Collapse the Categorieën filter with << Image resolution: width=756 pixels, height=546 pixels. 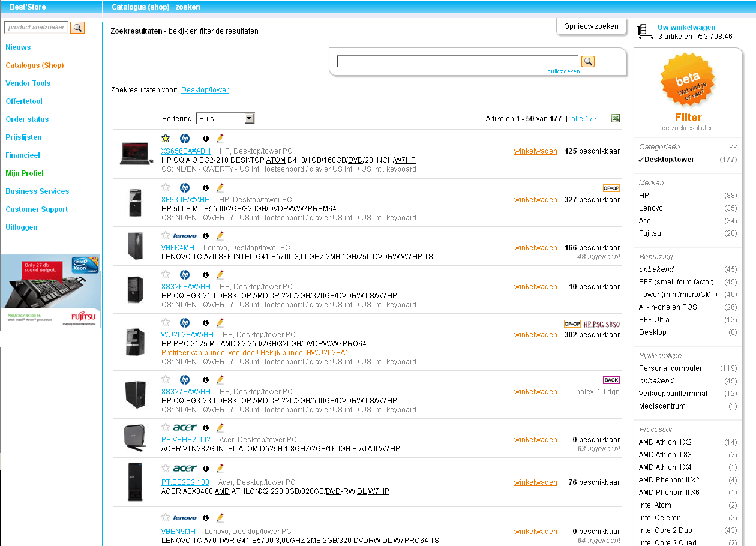click(x=733, y=146)
